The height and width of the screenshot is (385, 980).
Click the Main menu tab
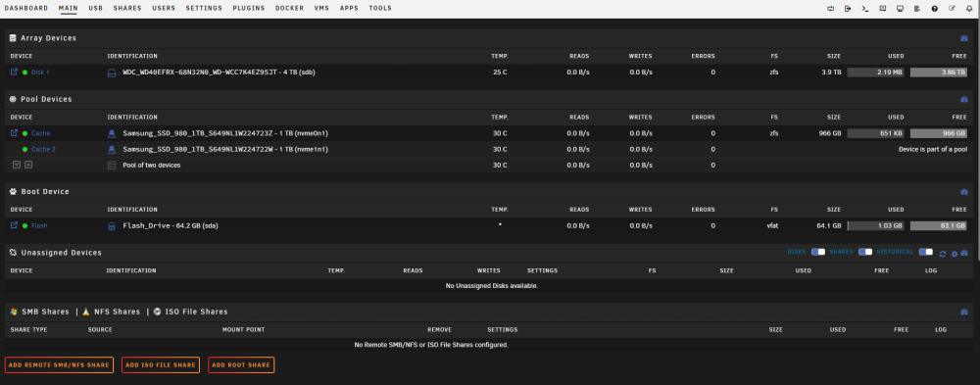point(69,8)
